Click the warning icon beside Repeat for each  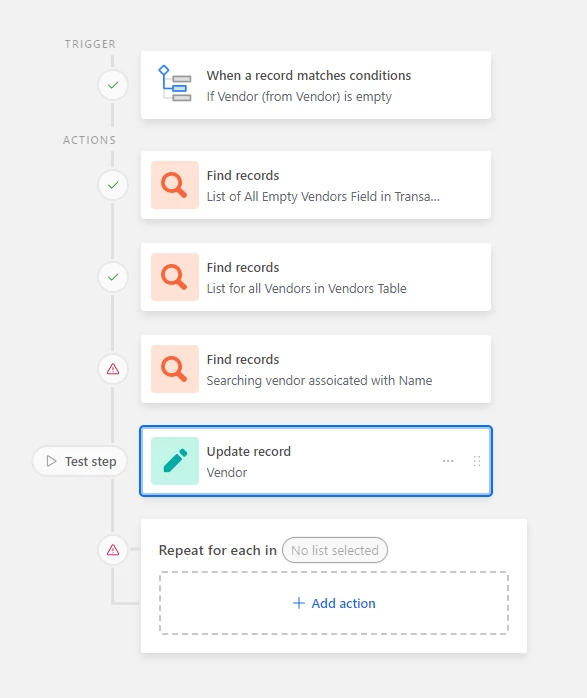[113, 550]
